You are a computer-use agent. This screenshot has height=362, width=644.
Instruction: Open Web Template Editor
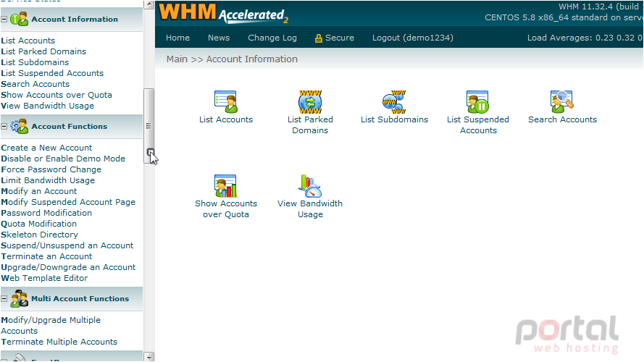(x=44, y=278)
